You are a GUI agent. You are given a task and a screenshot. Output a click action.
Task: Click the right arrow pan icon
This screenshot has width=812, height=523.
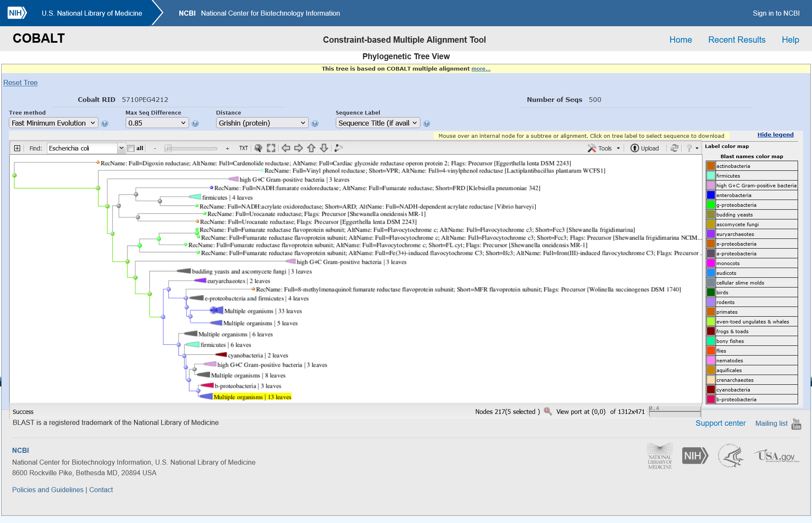299,148
